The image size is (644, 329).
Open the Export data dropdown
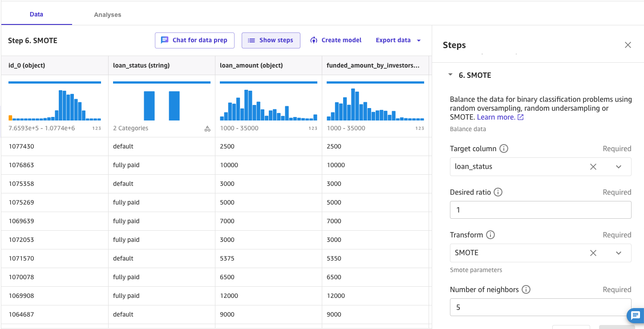pos(398,40)
